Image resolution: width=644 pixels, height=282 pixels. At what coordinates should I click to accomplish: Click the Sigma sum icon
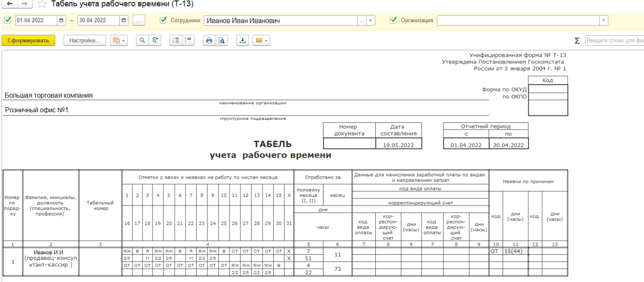click(577, 41)
